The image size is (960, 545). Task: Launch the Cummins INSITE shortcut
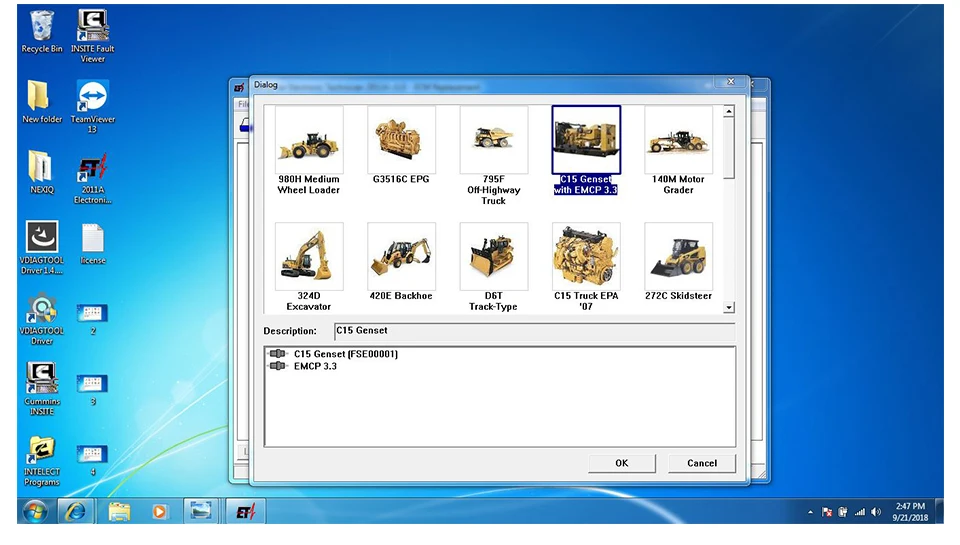tap(42, 389)
